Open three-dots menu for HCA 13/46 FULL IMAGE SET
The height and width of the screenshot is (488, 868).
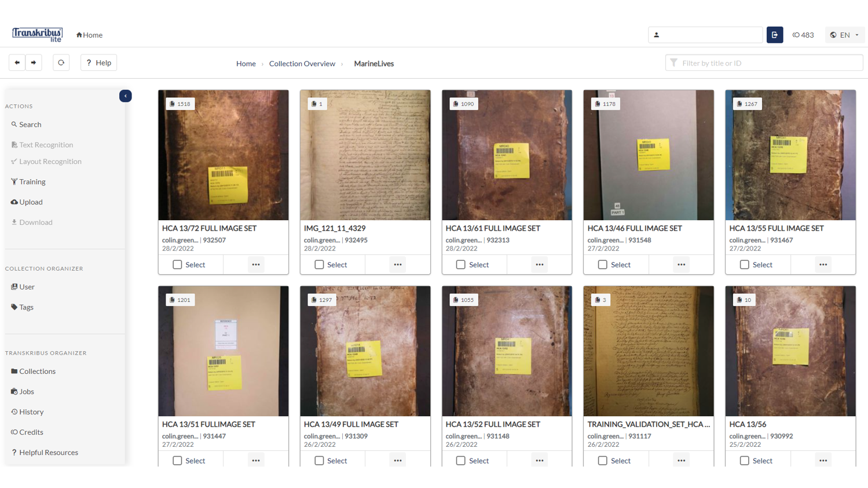[x=681, y=264]
